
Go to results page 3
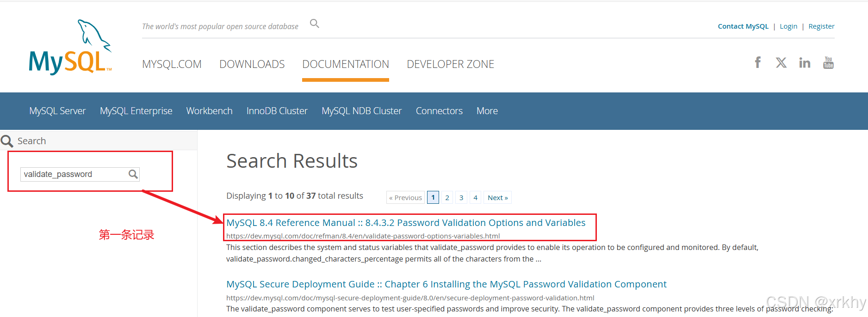point(461,197)
